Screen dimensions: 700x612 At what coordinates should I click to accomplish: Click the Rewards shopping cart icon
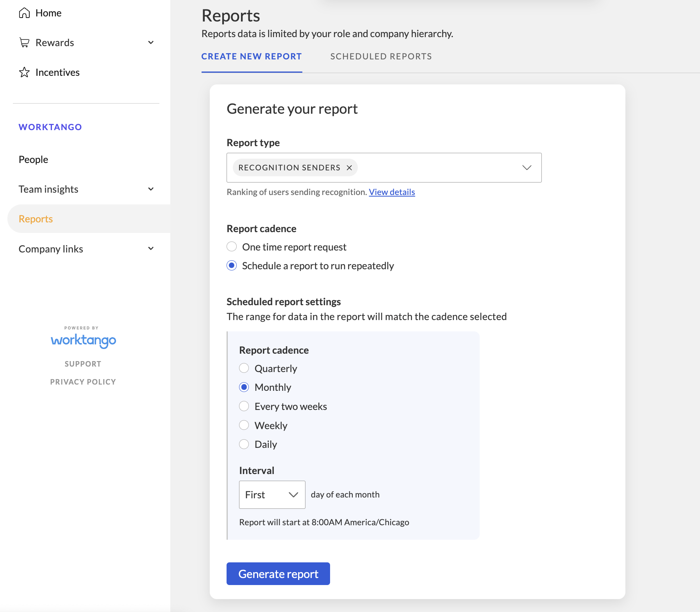click(24, 43)
